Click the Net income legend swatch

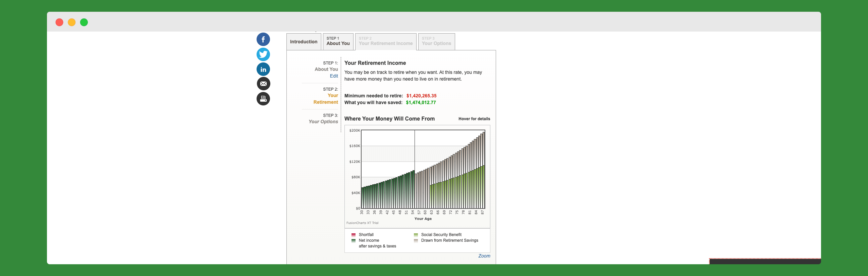[x=353, y=240]
